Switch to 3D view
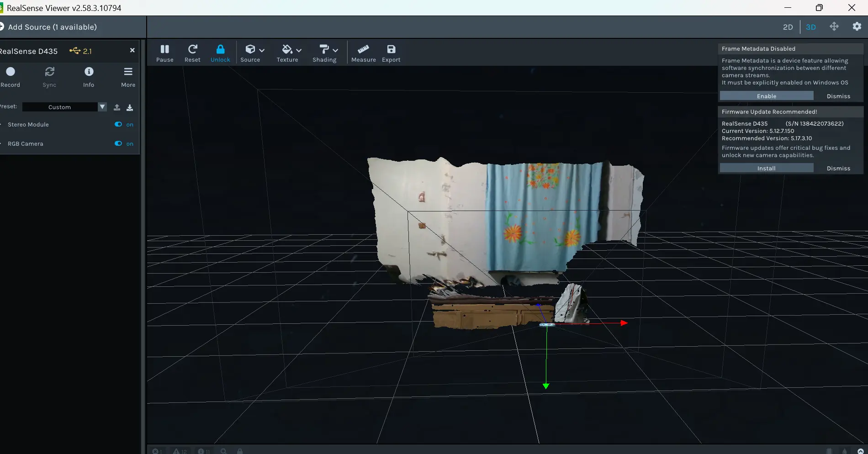 [x=810, y=27]
